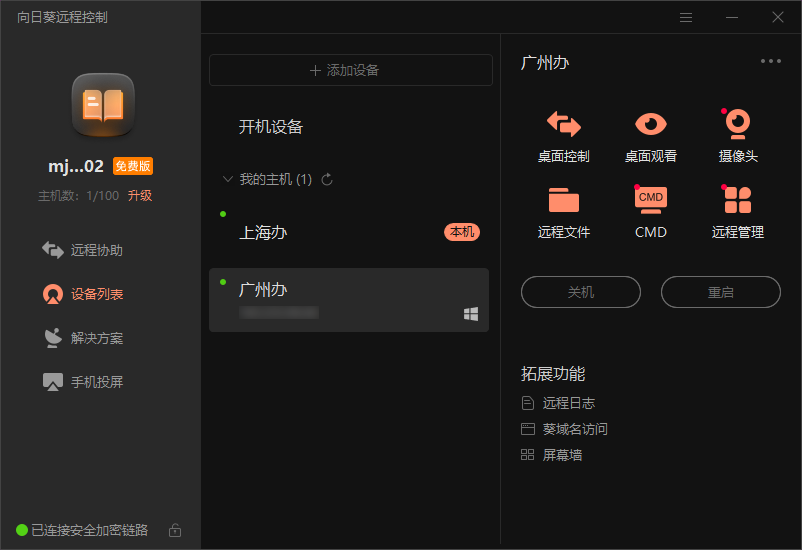Viewport: 802px width, 550px height.
Task: Refresh 我的主机 list with refresh icon
Action: tap(326, 180)
